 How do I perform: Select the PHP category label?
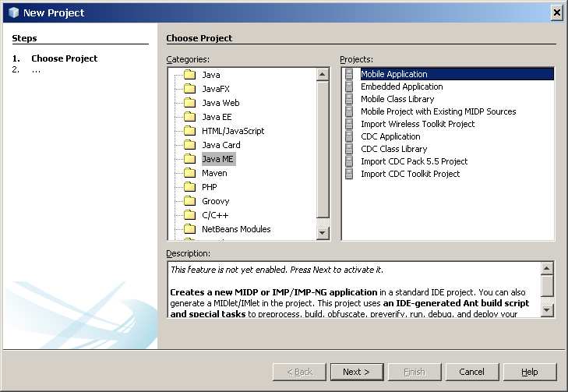210,187
